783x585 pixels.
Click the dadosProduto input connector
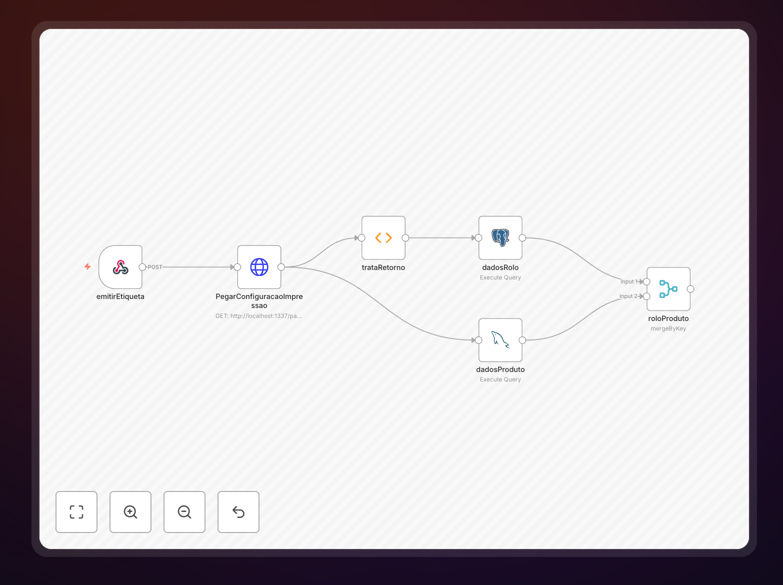(x=478, y=340)
